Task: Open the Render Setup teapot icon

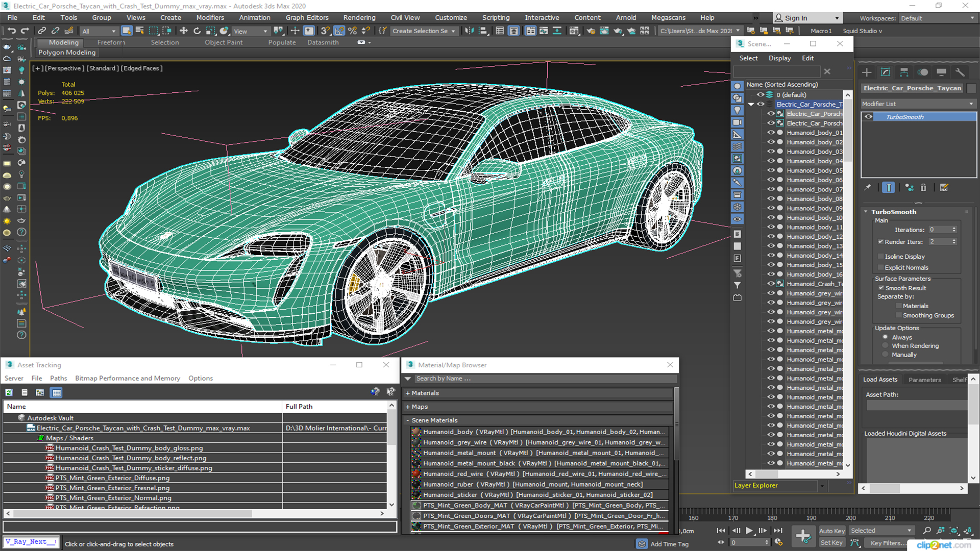Action: [591, 31]
